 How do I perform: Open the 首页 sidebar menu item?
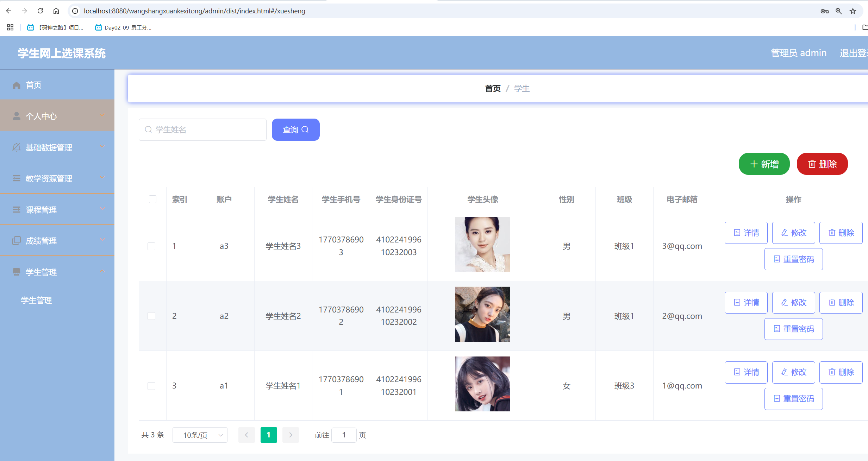tap(57, 85)
